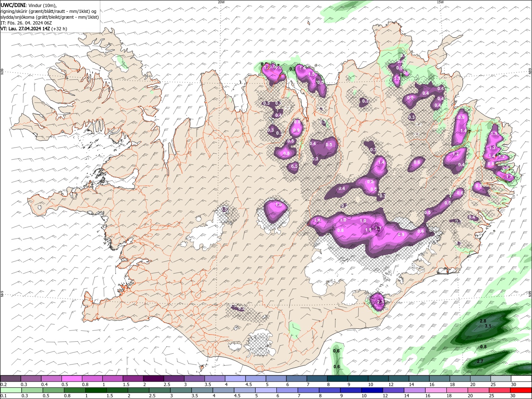Click the 'rigning/skúrir' legend description line

point(49,11)
